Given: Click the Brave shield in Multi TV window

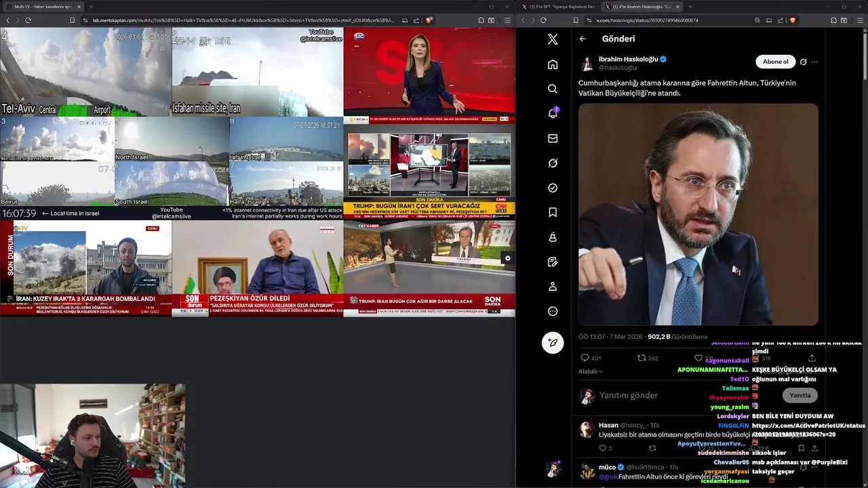Looking at the screenshot, I should coord(429,20).
